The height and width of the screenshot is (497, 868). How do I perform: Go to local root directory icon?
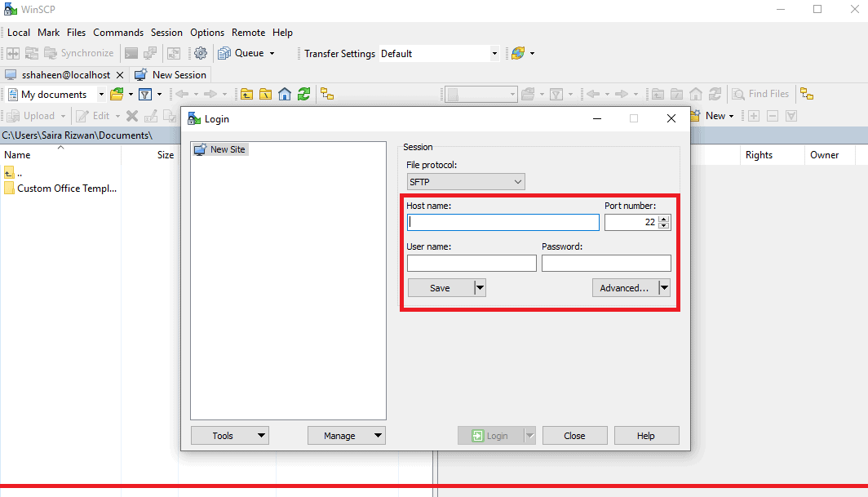click(266, 94)
